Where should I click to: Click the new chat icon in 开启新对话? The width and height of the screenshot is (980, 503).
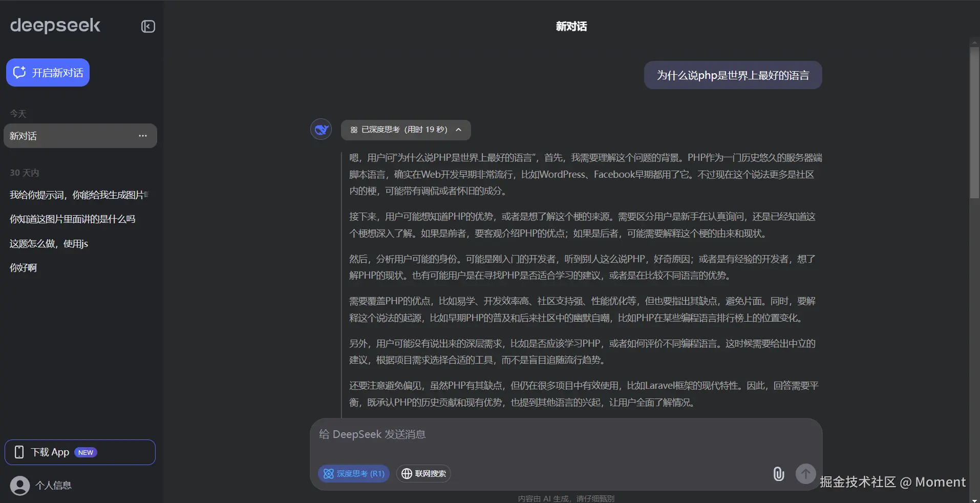click(19, 73)
